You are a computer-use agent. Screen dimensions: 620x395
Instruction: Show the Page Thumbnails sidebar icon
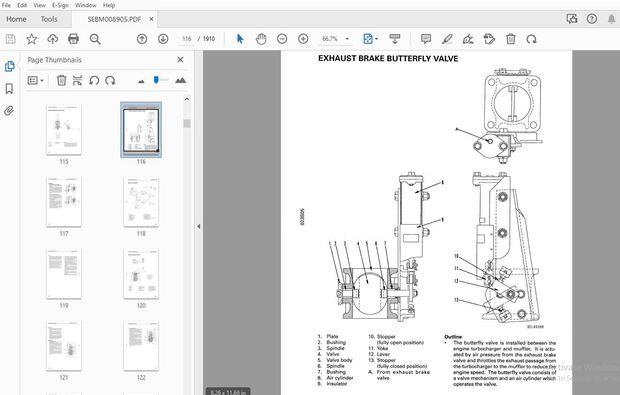pyautogui.click(x=9, y=66)
